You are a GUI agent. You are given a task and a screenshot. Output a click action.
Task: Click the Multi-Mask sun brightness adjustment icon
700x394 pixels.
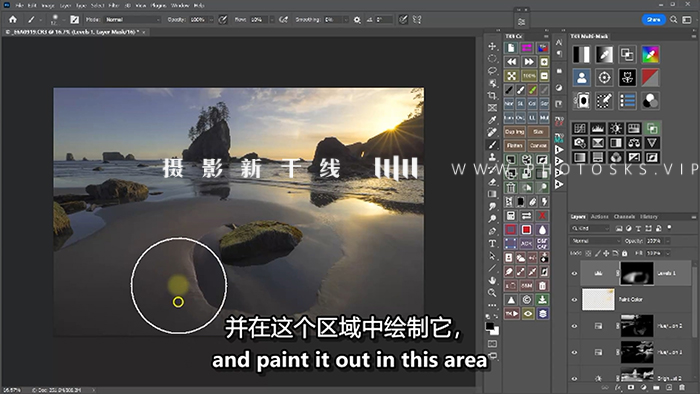pyautogui.click(x=616, y=129)
